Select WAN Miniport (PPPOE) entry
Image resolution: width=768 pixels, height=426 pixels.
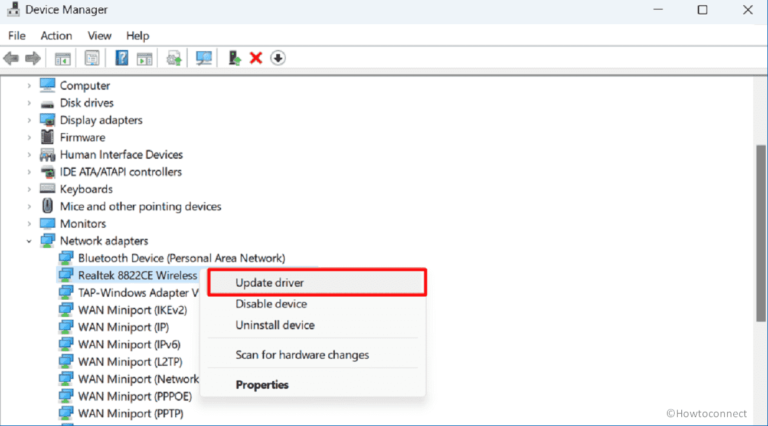pos(135,396)
